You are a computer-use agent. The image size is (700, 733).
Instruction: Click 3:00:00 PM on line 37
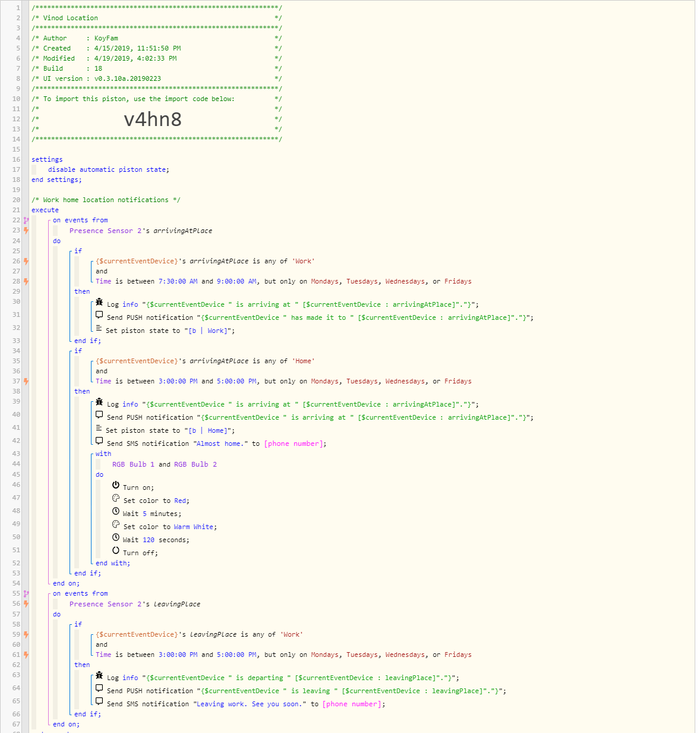tap(178, 381)
